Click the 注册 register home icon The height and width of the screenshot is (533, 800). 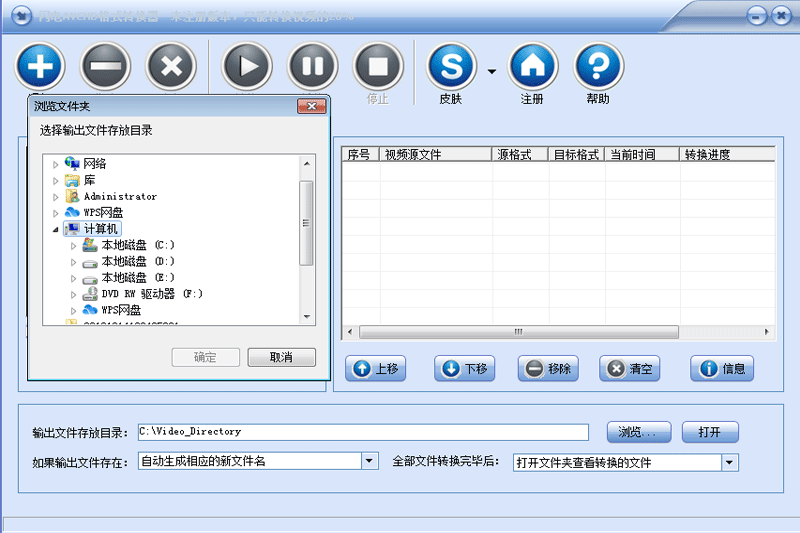point(533,66)
